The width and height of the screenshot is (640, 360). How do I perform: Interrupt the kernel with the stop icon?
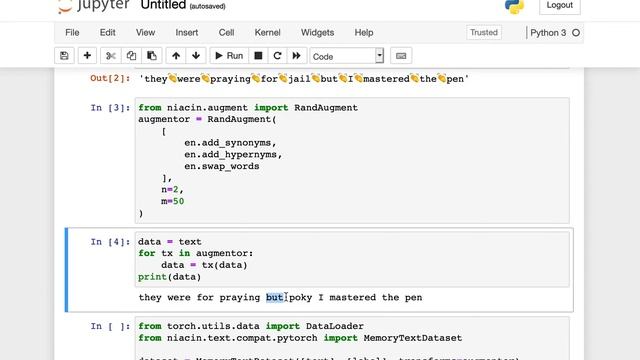(258, 56)
